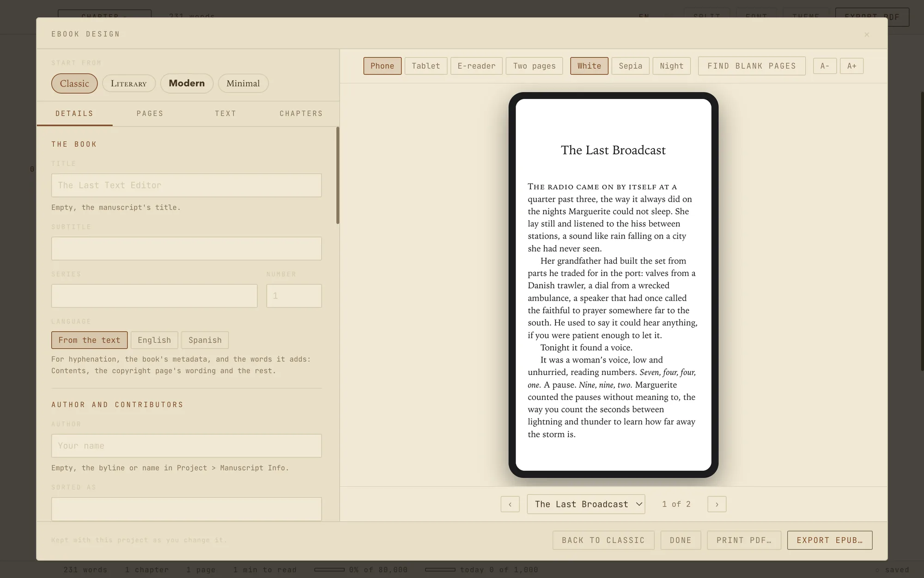This screenshot has height=578, width=924.
Task: Go to the previous preview page
Action: 510,504
